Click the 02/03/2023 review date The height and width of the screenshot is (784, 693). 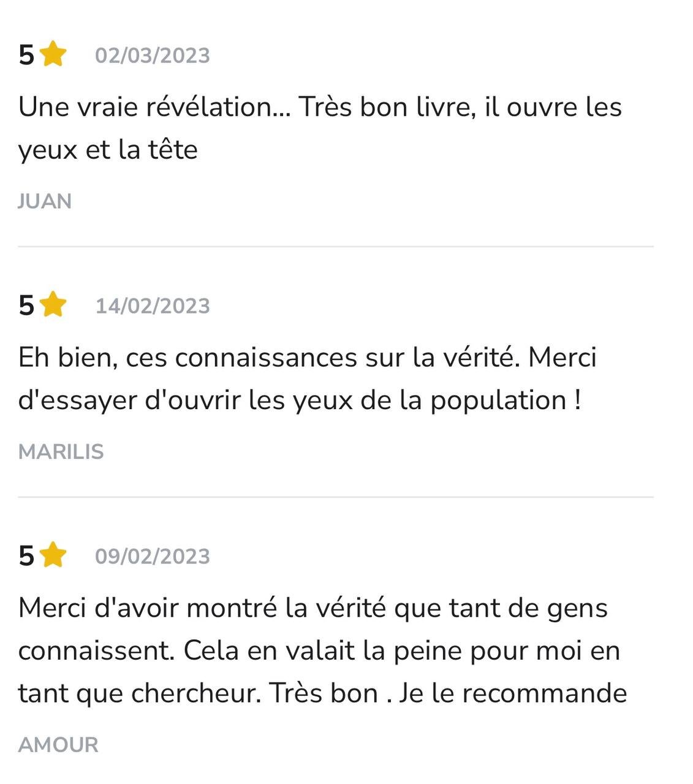(153, 55)
